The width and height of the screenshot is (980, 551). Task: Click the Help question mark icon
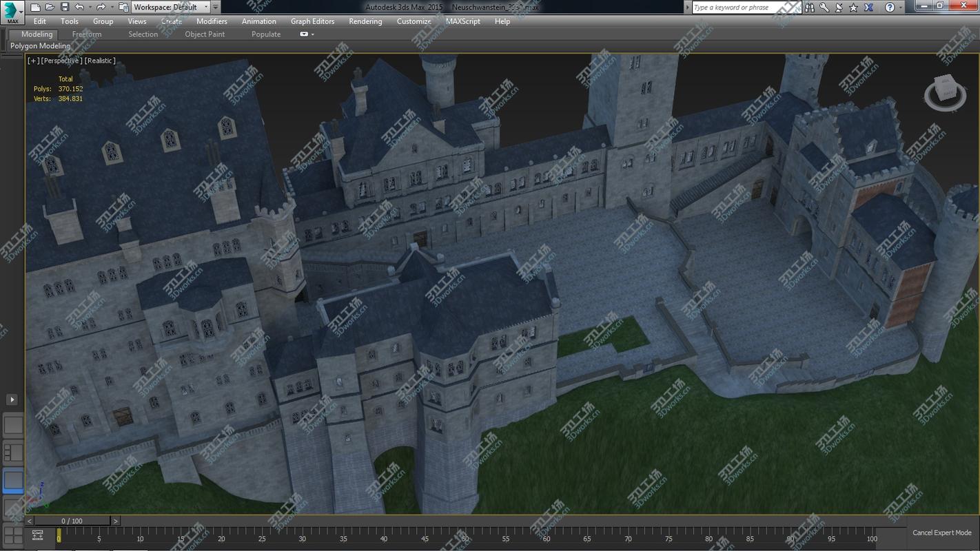point(890,8)
